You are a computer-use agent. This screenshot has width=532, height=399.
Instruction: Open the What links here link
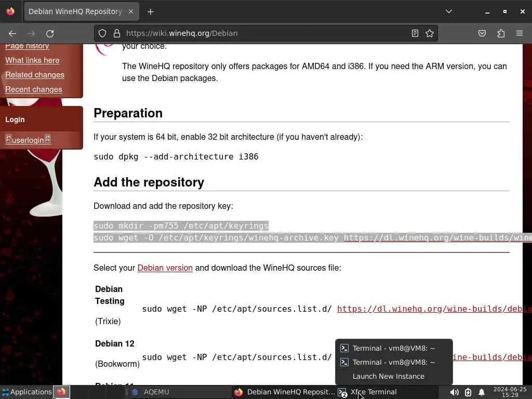coord(32,60)
